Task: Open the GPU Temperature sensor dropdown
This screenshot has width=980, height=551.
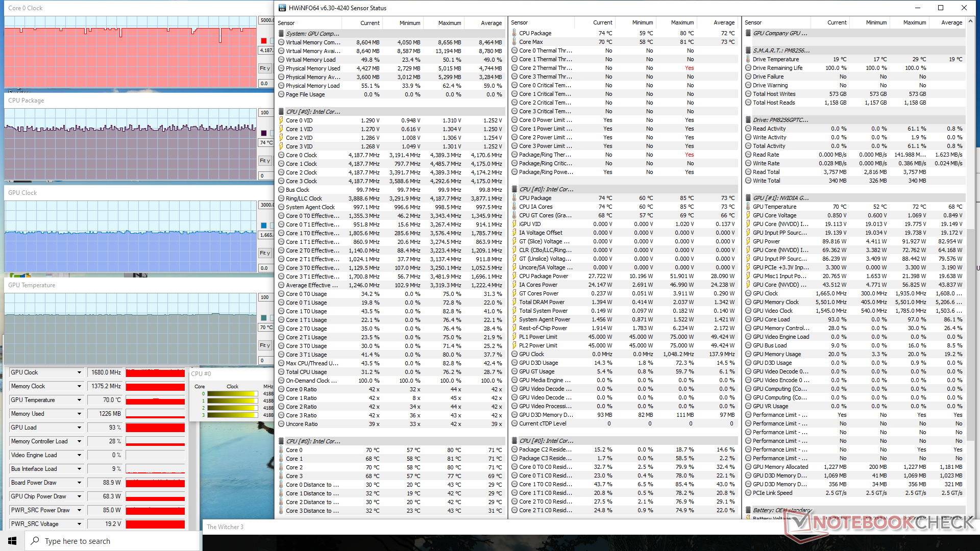Action: tap(79, 400)
